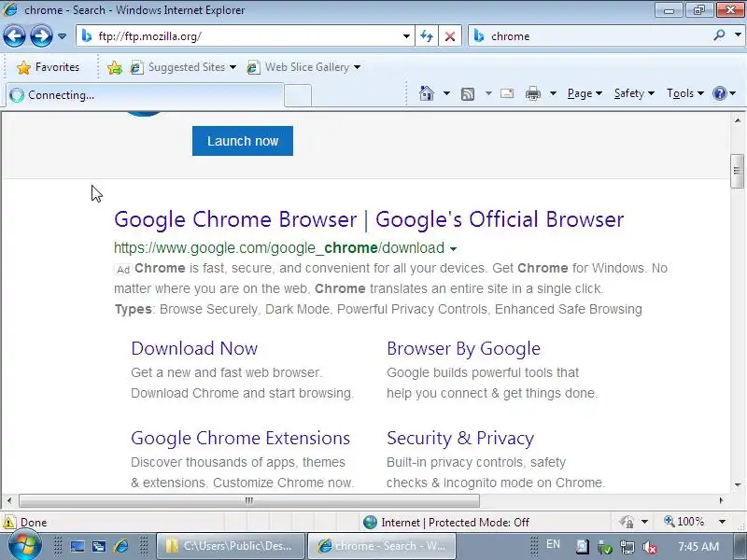Click the Home icon in the command bar
Screen dimensions: 747x560
427,93
